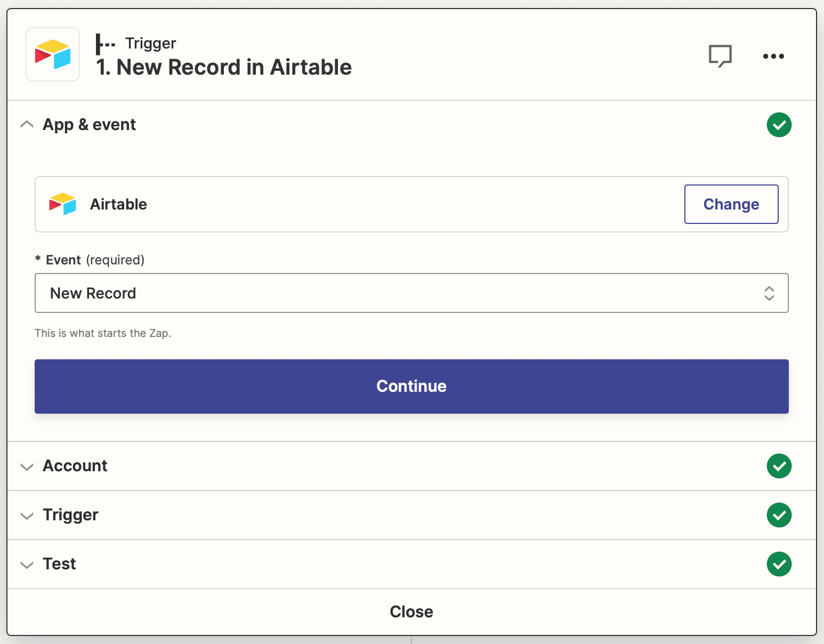Click the small Airtable icon in app field
This screenshot has width=824, height=644.
point(62,204)
